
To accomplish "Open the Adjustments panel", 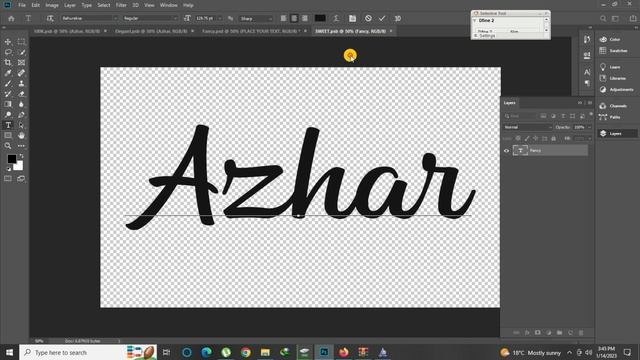I will coord(618,89).
